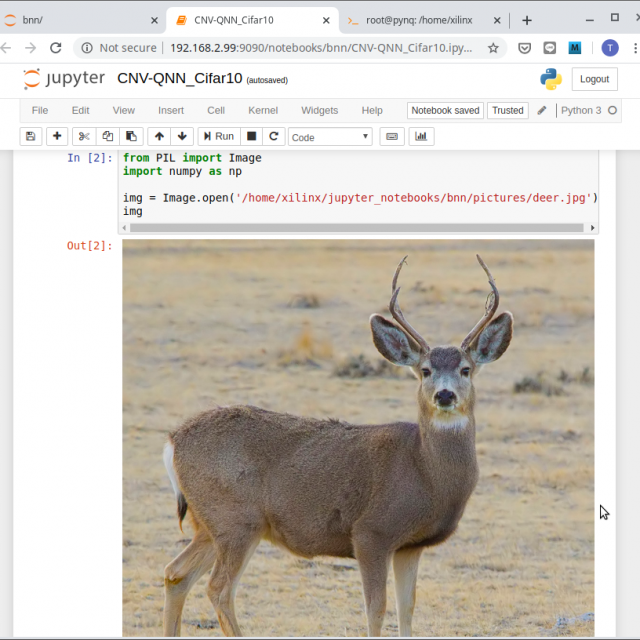Insert a cell below using plus icon
Screen dimensions: 640x640
tap(57, 136)
